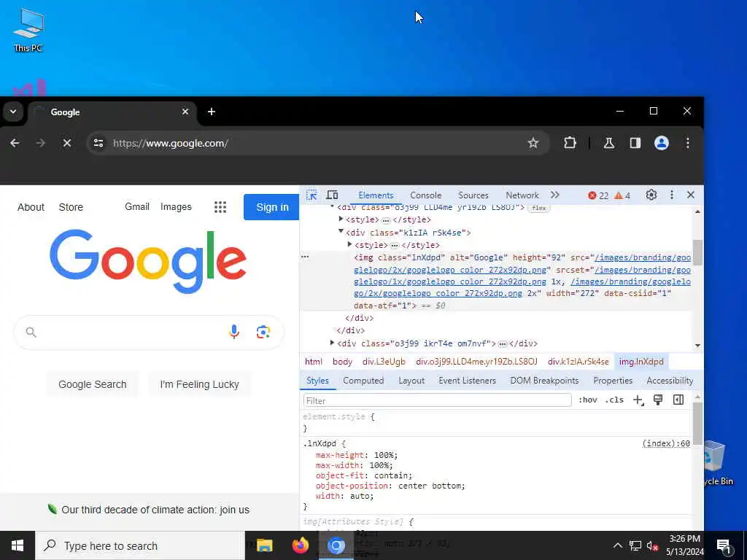Click the Chrome back arrow
The width and height of the screenshot is (747, 560).
click(15, 143)
